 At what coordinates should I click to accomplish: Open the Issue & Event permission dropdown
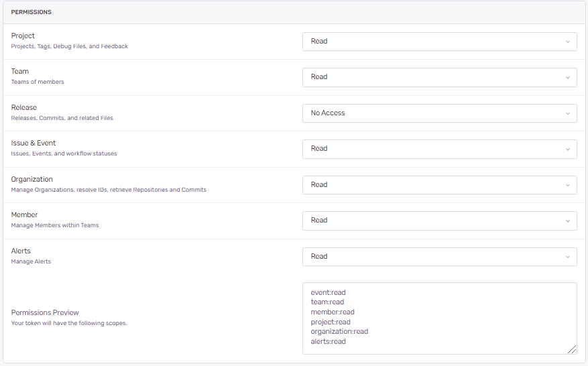point(440,149)
